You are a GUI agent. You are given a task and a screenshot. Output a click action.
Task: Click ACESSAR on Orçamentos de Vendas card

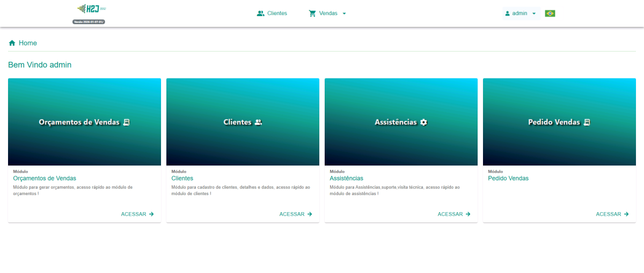pos(137,214)
